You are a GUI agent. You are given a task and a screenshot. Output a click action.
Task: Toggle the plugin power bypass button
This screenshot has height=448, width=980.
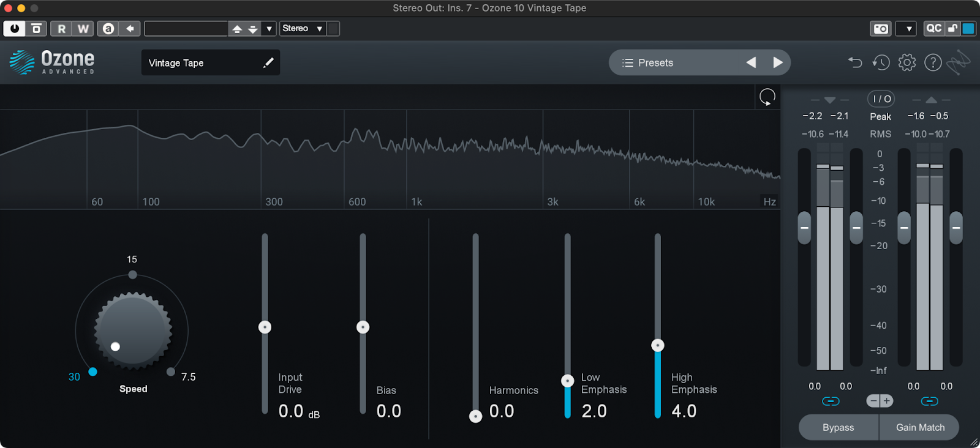14,28
